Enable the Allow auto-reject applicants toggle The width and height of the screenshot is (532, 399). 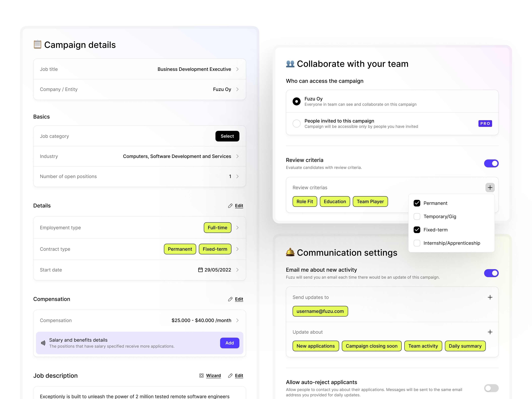[x=491, y=388]
